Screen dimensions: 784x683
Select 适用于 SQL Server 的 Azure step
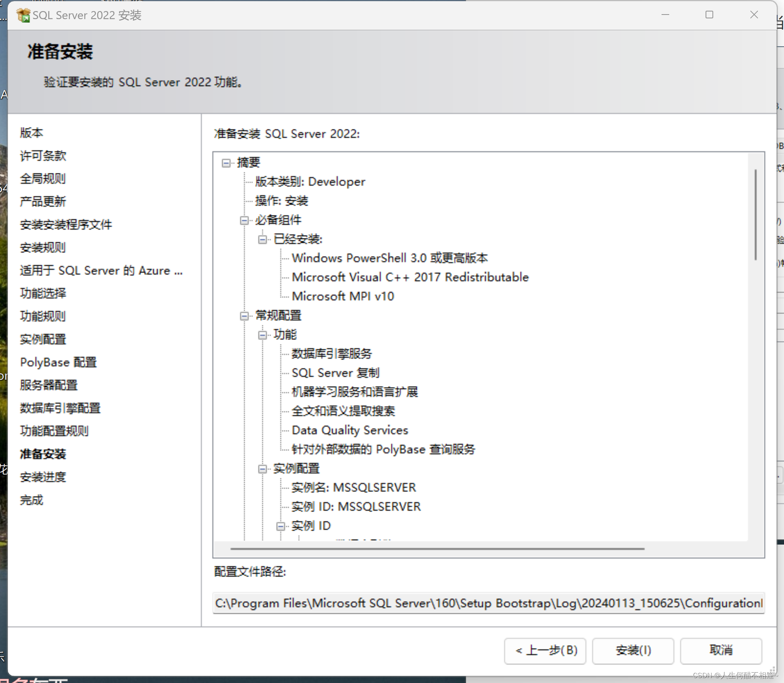point(101,270)
